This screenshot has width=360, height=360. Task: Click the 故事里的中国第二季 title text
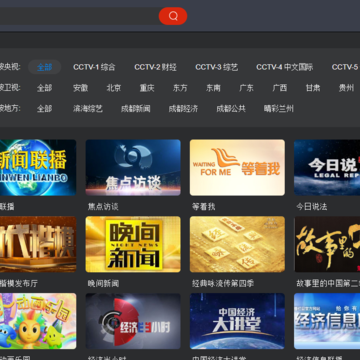[328, 284]
